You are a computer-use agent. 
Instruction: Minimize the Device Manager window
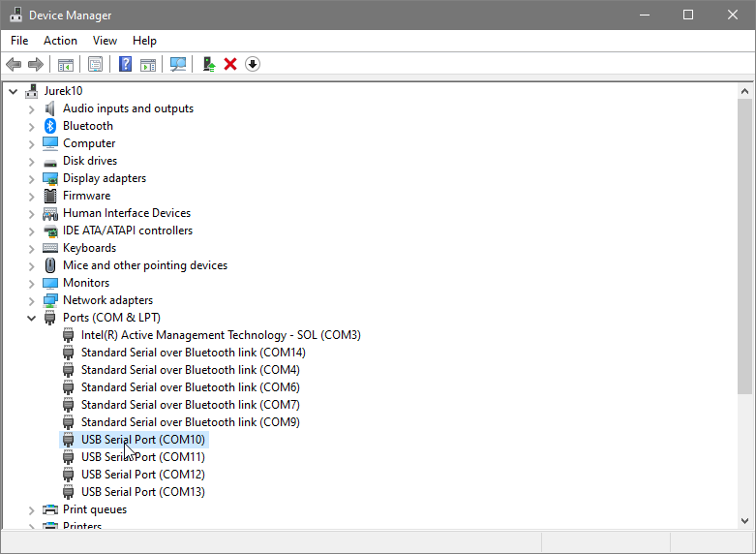click(645, 15)
